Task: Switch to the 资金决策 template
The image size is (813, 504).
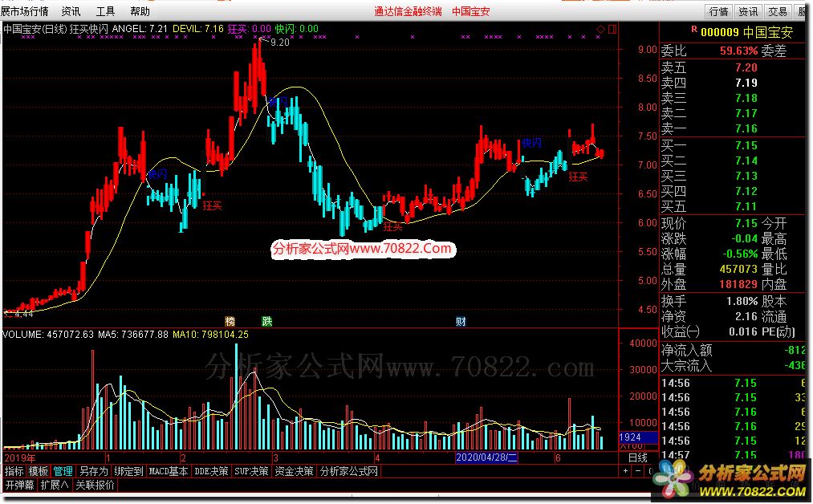Action: pyautogui.click(x=294, y=471)
